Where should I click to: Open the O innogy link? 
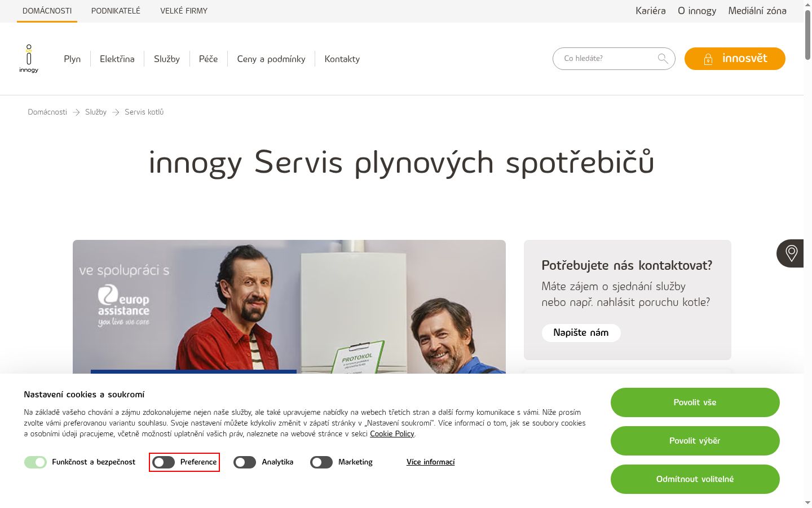point(697,11)
